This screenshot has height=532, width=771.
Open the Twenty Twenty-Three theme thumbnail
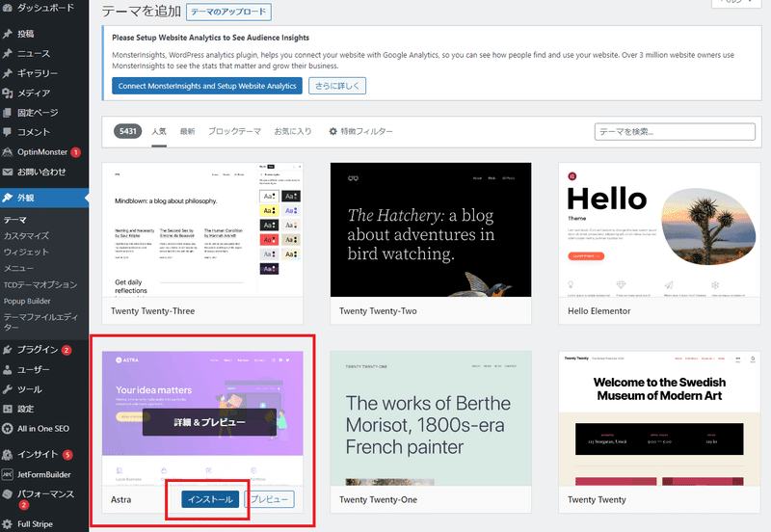point(202,229)
